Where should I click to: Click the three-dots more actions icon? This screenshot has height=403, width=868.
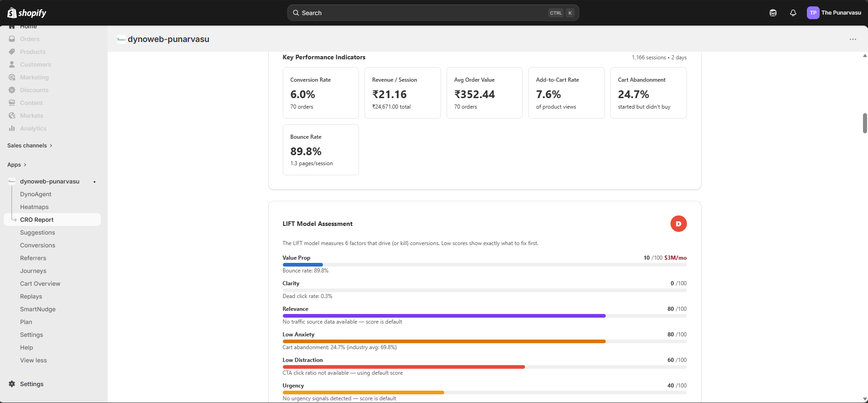coord(852,39)
